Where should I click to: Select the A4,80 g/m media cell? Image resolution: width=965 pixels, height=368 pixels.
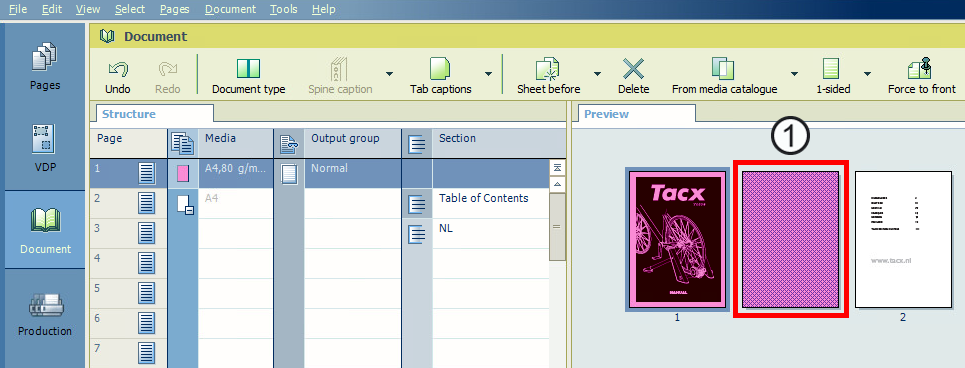pyautogui.click(x=236, y=174)
